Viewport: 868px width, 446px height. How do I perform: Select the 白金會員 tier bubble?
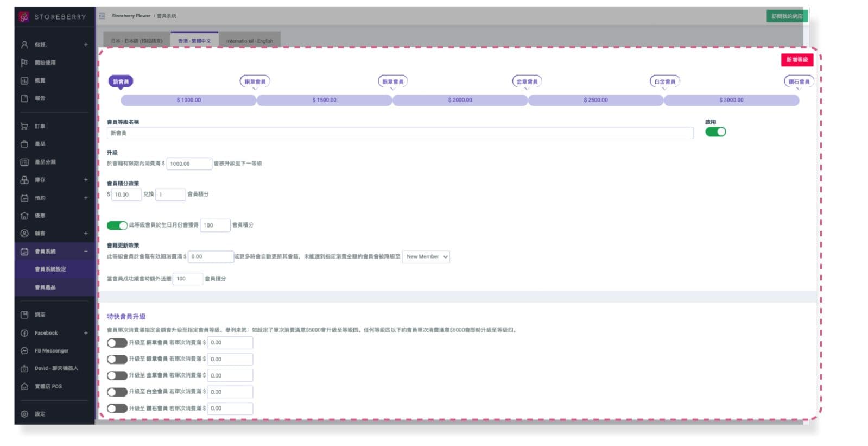click(665, 81)
